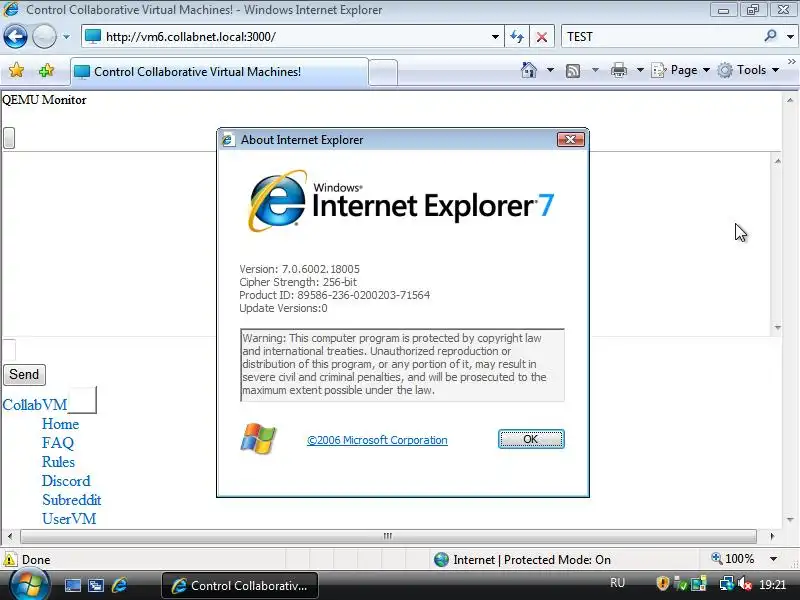Viewport: 800px width, 600px height.
Task: Click the Internet | Protected Mode: On zone
Action: 522,560
